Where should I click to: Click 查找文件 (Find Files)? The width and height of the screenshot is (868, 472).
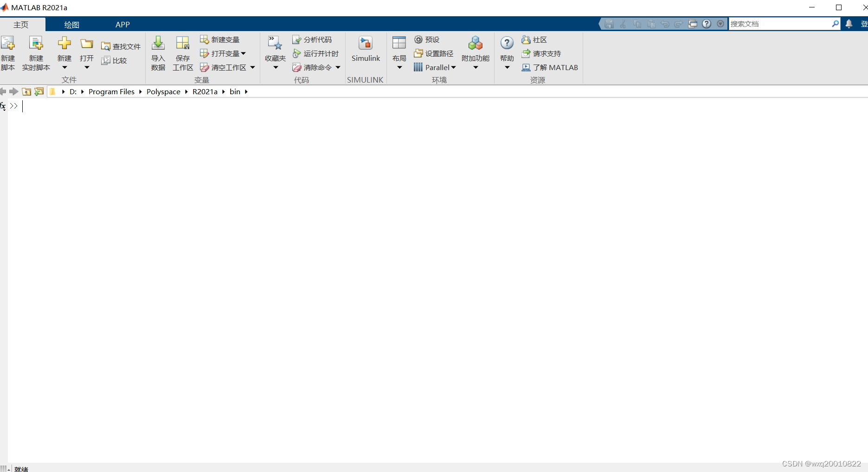[121, 46]
